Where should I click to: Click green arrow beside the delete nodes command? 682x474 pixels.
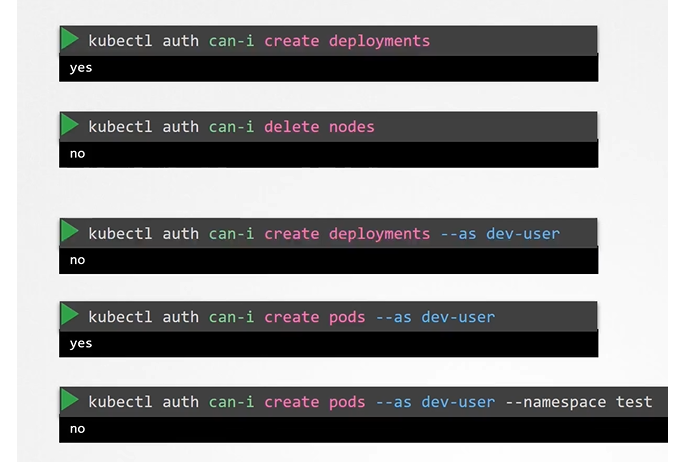pos(70,126)
